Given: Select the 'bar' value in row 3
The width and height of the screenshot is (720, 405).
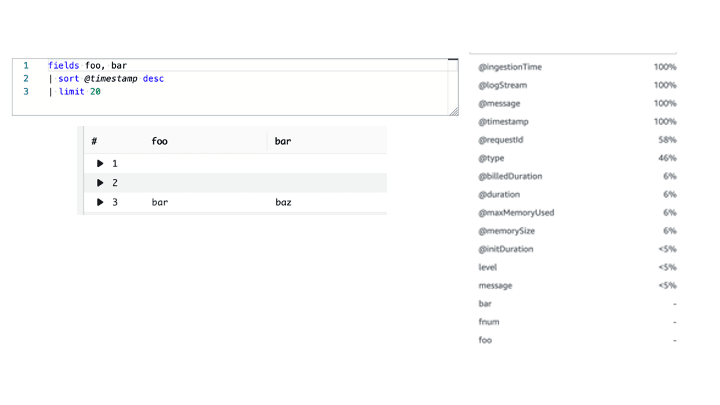Looking at the screenshot, I should point(160,202).
